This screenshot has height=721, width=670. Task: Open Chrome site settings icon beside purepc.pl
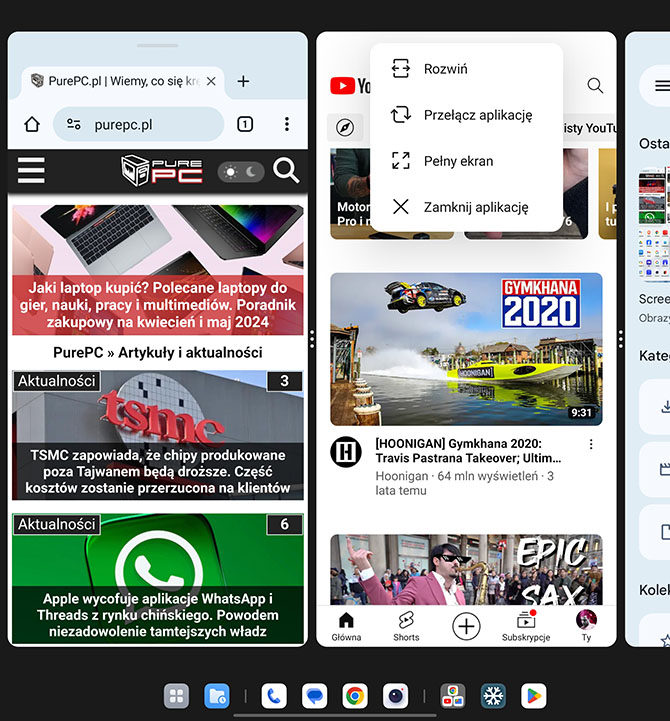coord(74,124)
